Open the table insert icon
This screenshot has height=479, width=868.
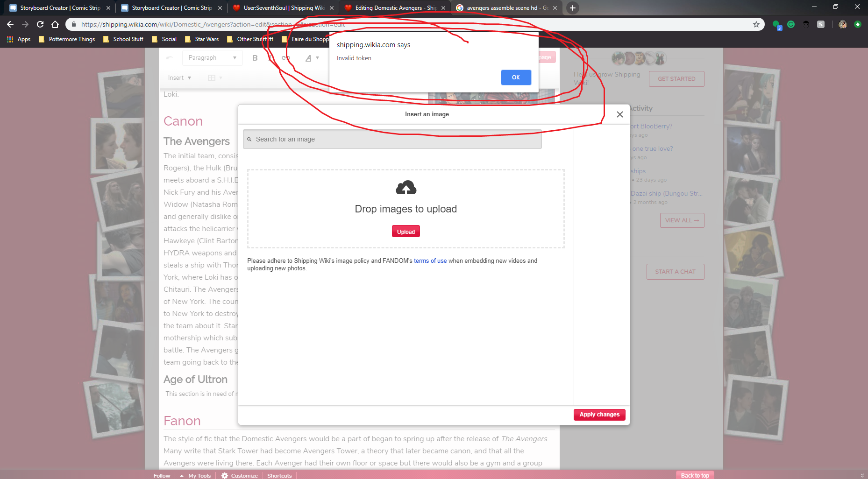[x=215, y=78]
